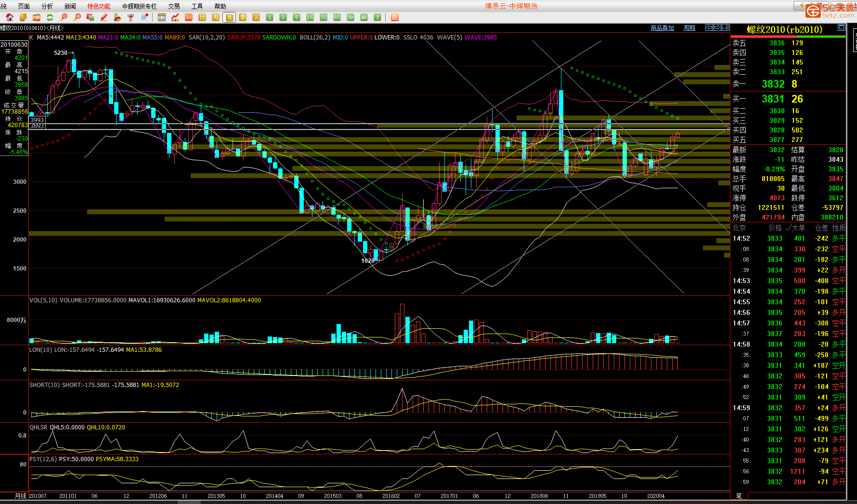
Task: Open F10 fundamentals info icon
Action: pos(37,17)
